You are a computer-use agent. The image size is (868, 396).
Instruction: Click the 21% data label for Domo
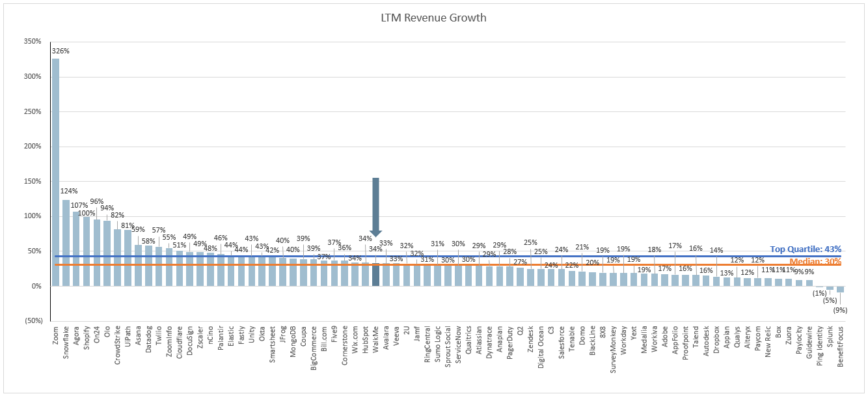(x=582, y=247)
